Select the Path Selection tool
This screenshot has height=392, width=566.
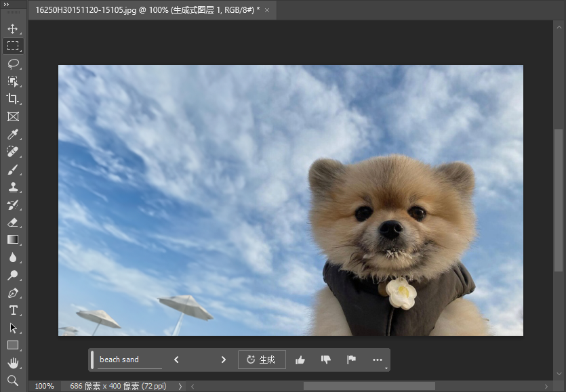coord(13,328)
